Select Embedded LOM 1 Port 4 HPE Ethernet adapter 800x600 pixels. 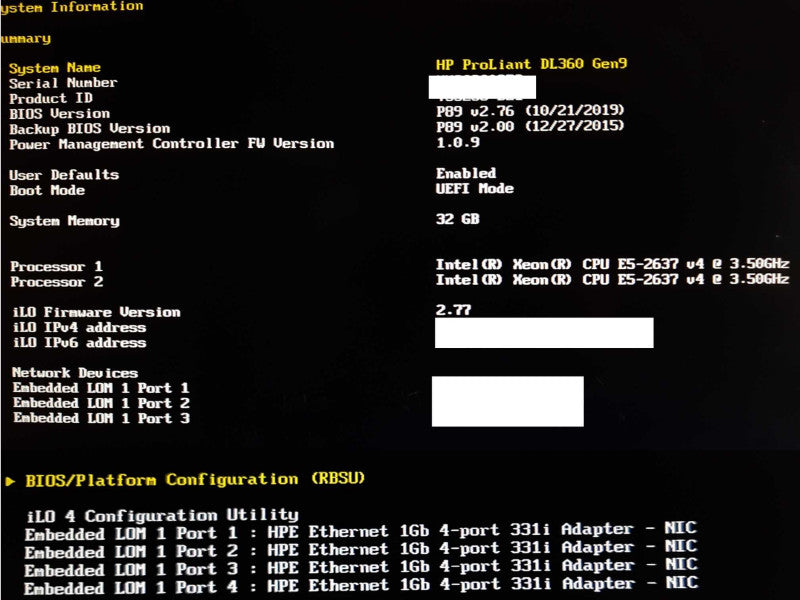361,586
